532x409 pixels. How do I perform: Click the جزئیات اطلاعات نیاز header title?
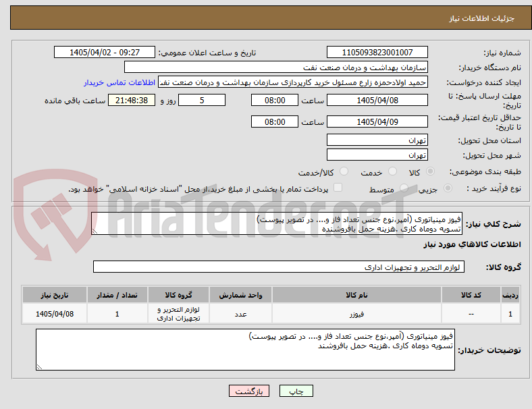(482, 18)
